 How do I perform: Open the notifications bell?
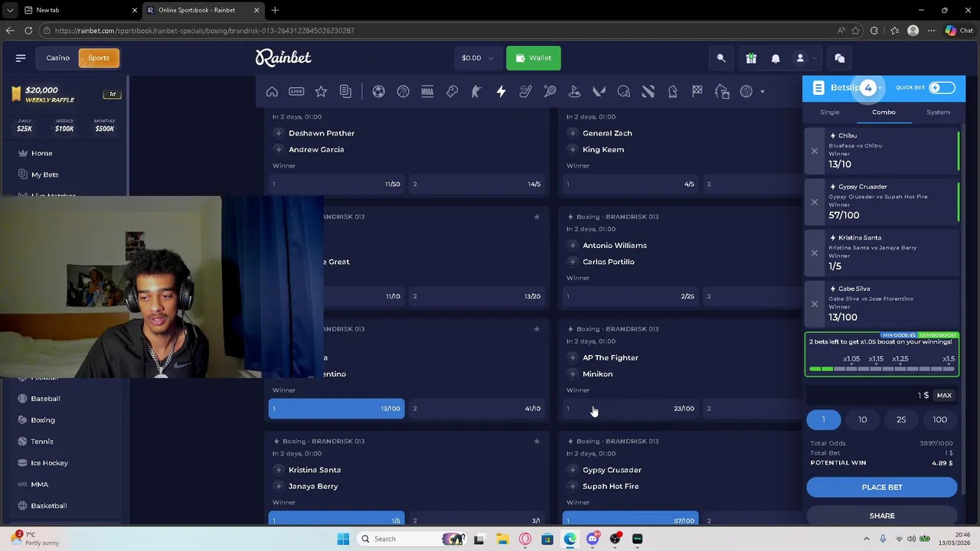point(776,58)
